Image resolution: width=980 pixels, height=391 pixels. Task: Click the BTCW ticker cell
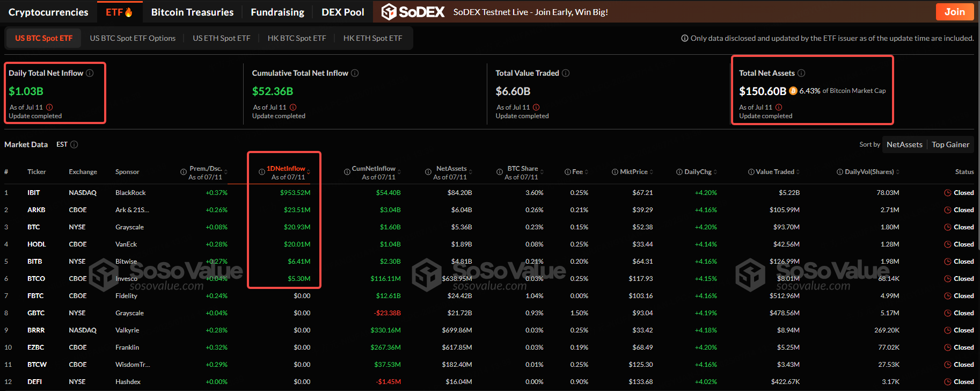[x=37, y=365]
